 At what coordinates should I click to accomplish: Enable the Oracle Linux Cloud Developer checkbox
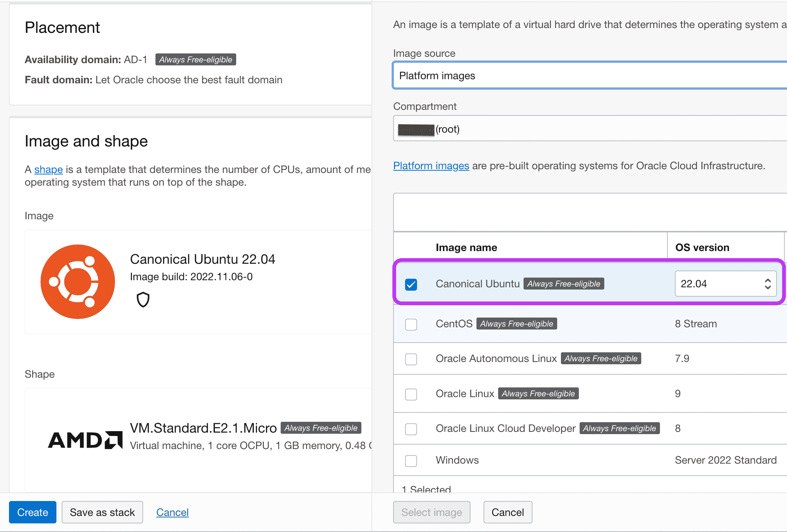pos(411,429)
